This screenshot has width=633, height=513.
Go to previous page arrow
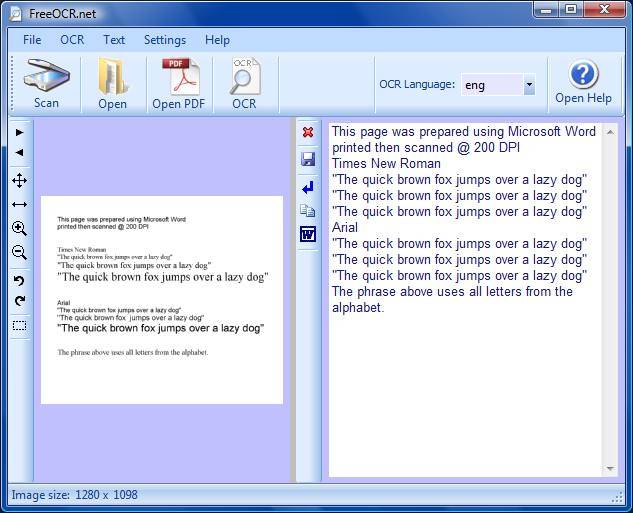click(x=19, y=153)
